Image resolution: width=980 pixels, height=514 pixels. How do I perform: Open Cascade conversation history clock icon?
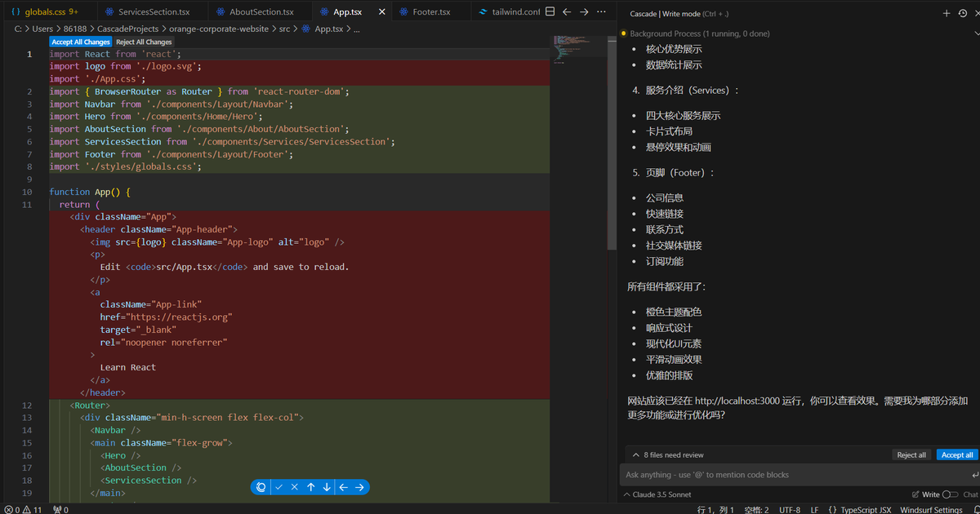pos(963,13)
